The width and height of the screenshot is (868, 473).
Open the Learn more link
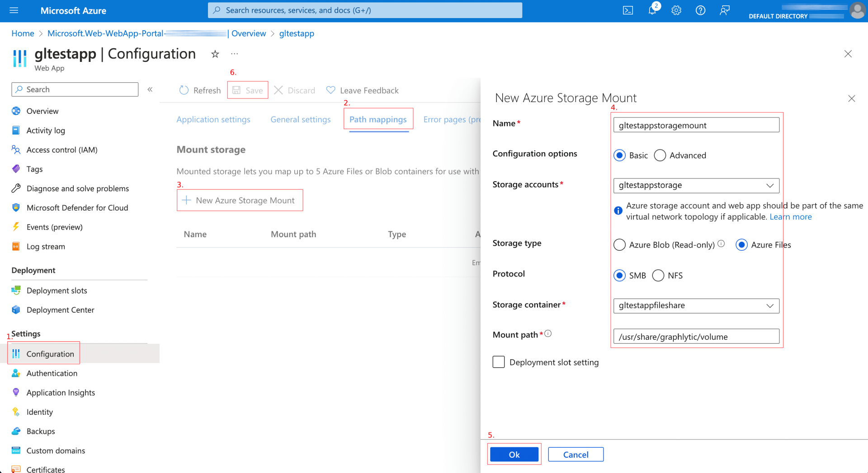coord(790,217)
